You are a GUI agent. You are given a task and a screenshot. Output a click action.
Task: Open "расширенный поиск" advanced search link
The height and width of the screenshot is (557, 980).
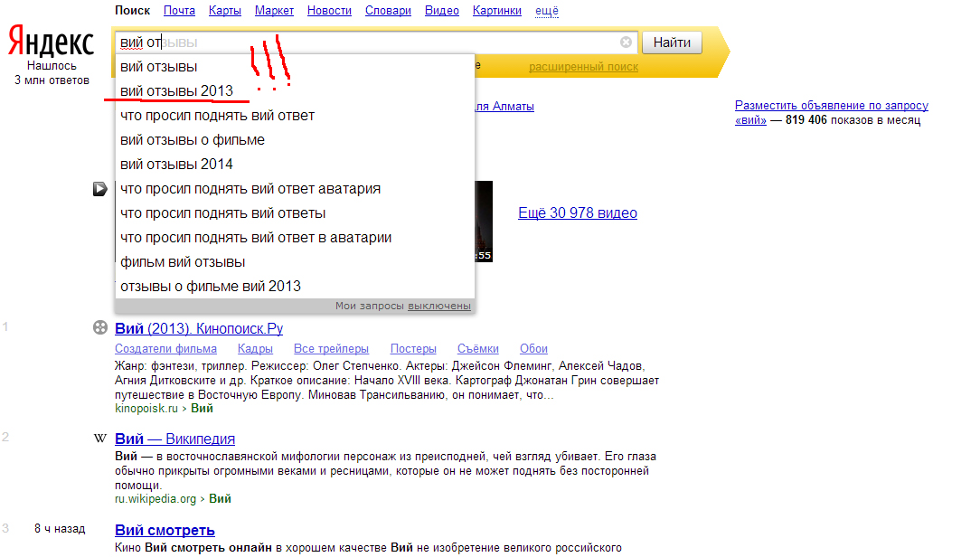tap(584, 67)
